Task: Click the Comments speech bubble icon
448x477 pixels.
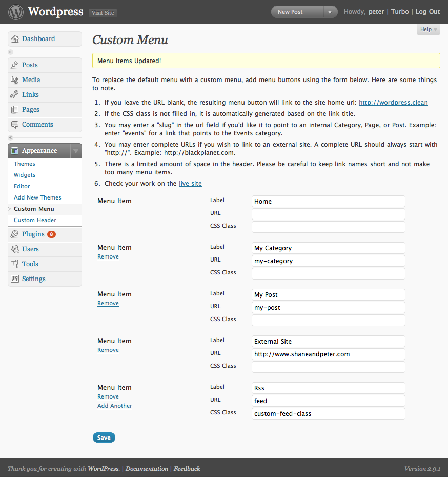Action: click(x=14, y=125)
